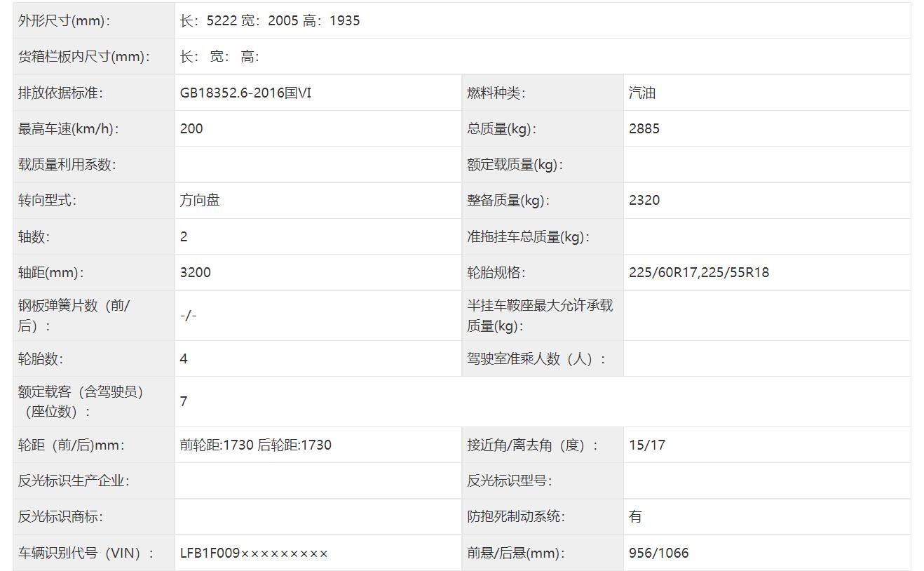Click the 接近角/离去角(度) label
924x571 pixels.
click(x=533, y=445)
